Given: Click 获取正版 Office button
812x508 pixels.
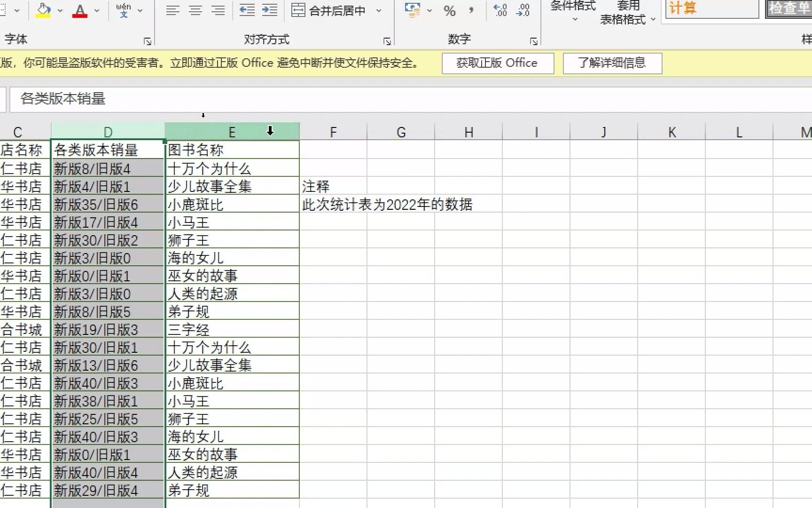Looking at the screenshot, I should click(x=498, y=63).
